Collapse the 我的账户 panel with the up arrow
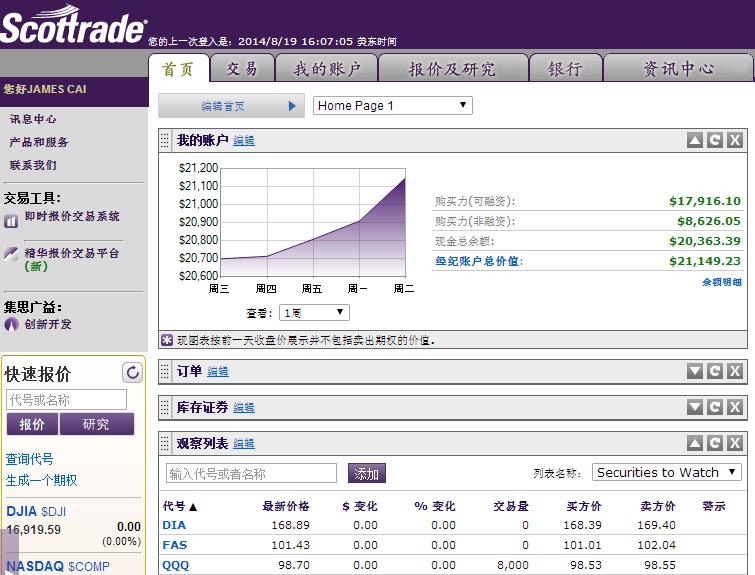The image size is (755, 575). pyautogui.click(x=695, y=141)
